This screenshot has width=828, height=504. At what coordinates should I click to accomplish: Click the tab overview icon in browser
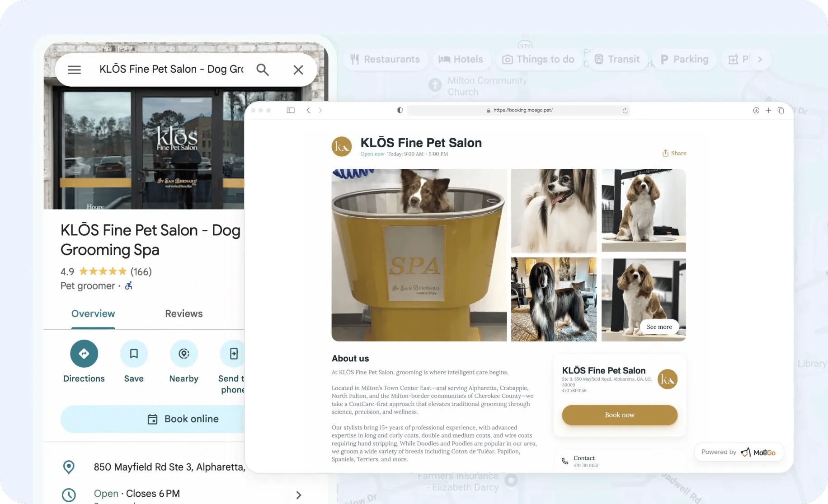(x=781, y=110)
